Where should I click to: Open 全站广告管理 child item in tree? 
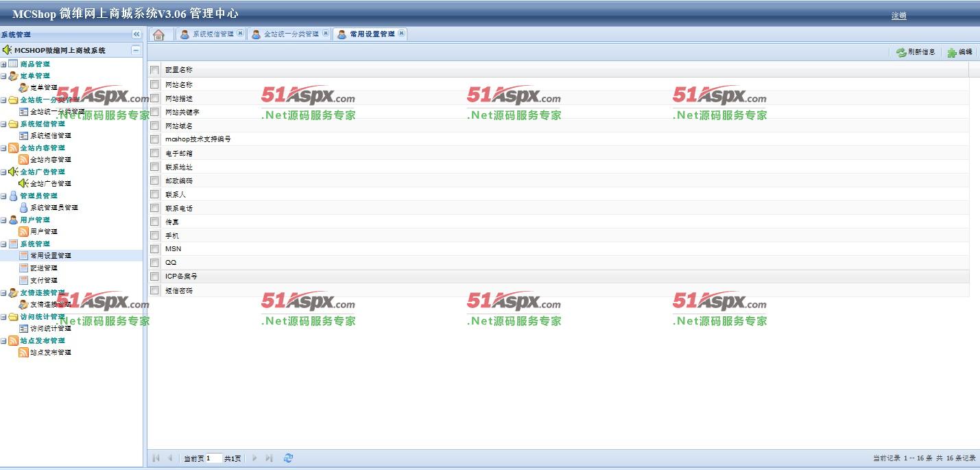(51, 184)
